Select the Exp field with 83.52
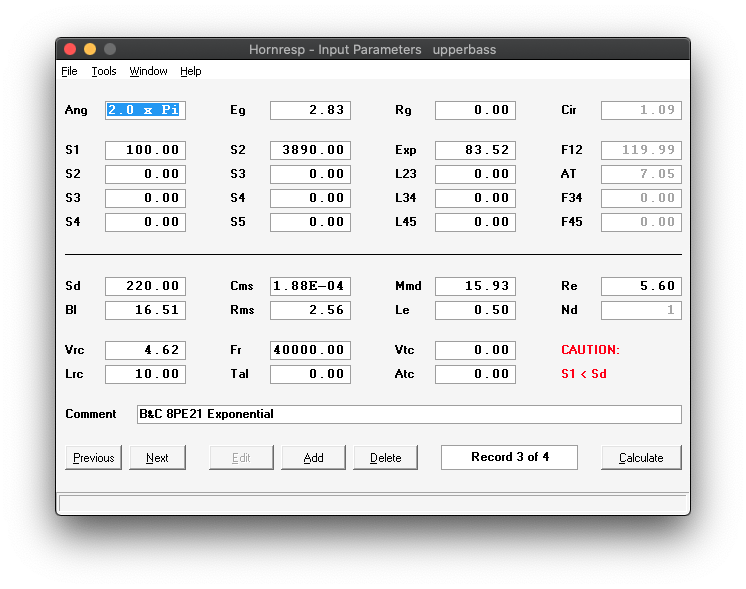 point(475,150)
